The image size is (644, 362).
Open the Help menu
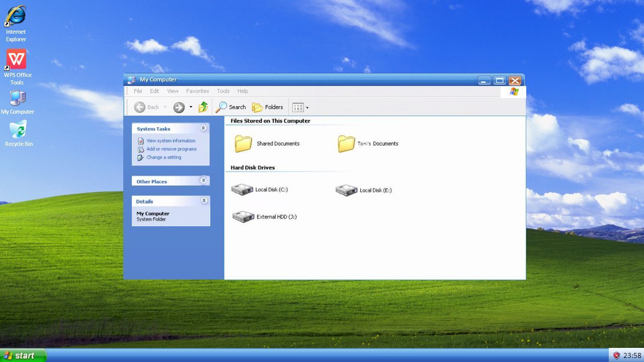click(x=243, y=91)
